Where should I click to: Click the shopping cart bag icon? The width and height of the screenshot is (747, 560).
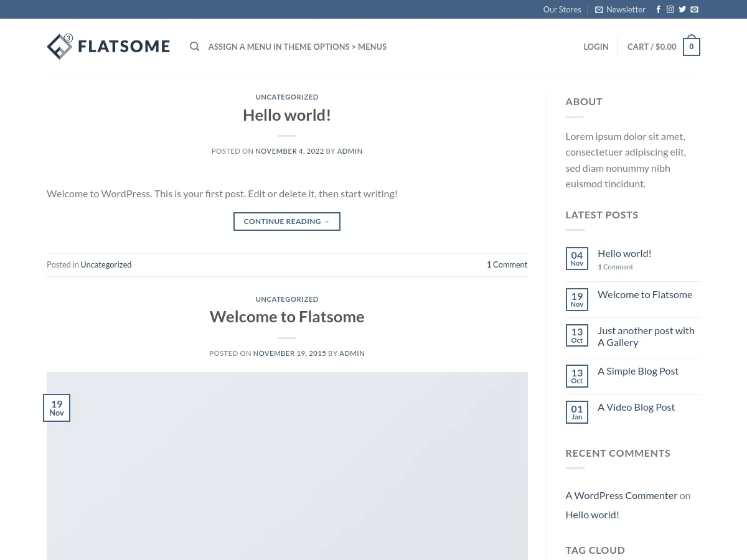pyautogui.click(x=691, y=47)
